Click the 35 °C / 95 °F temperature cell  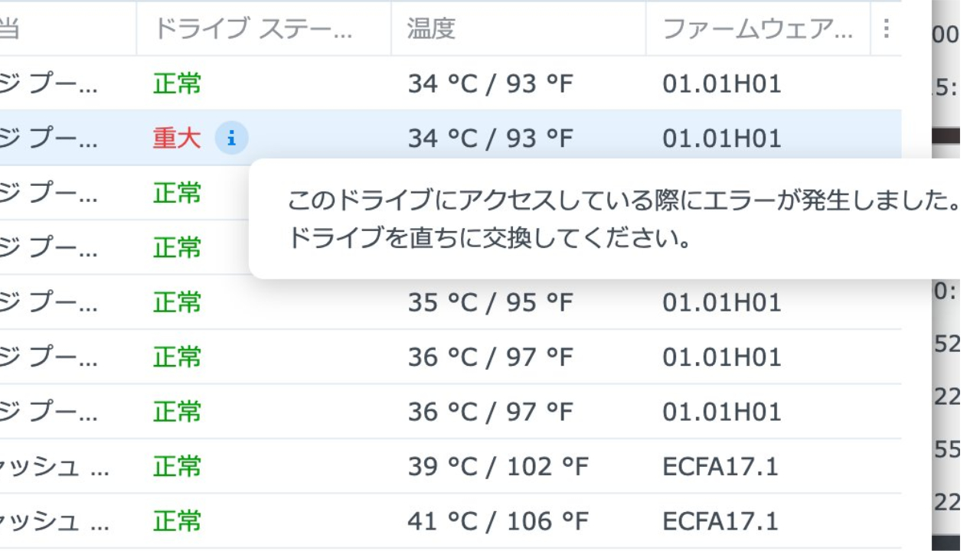(x=490, y=303)
